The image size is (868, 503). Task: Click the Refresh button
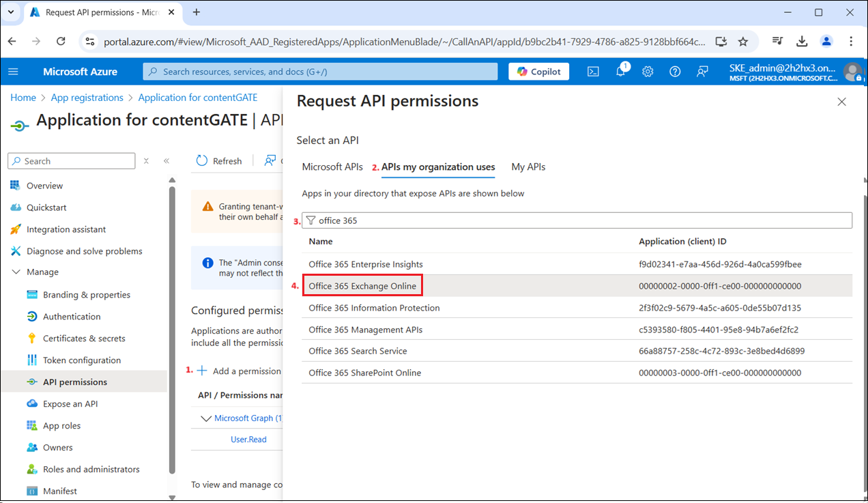coord(219,161)
